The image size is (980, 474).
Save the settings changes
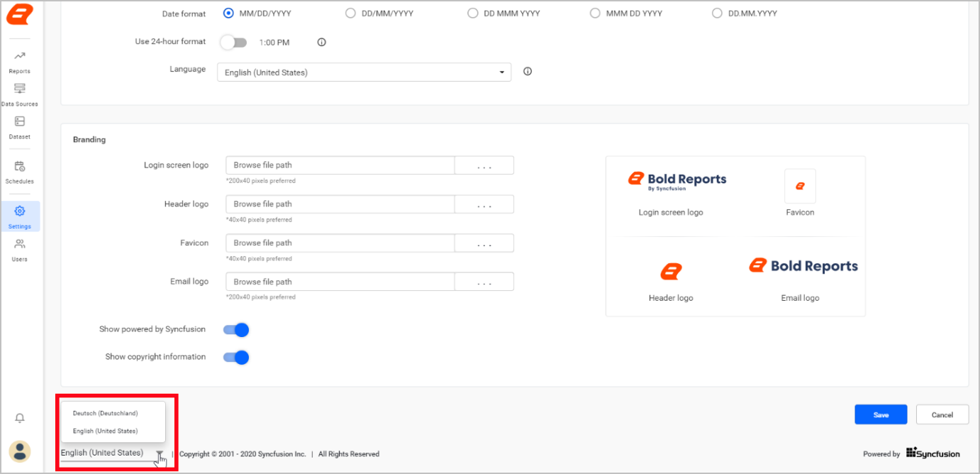pos(881,414)
